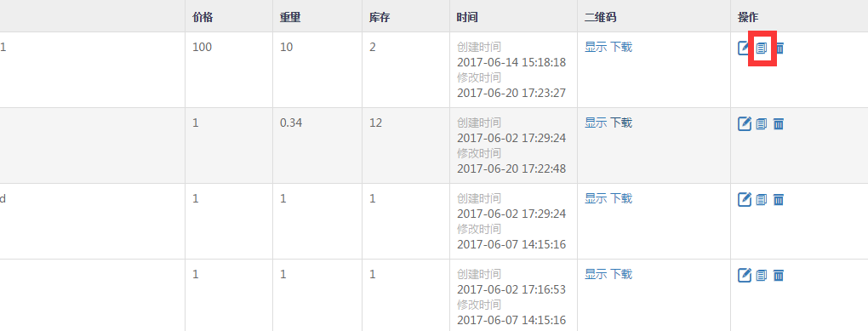Click the red-highlighted copy icon in first row
Image resolution: width=868 pixels, height=331 pixels.
tap(762, 49)
